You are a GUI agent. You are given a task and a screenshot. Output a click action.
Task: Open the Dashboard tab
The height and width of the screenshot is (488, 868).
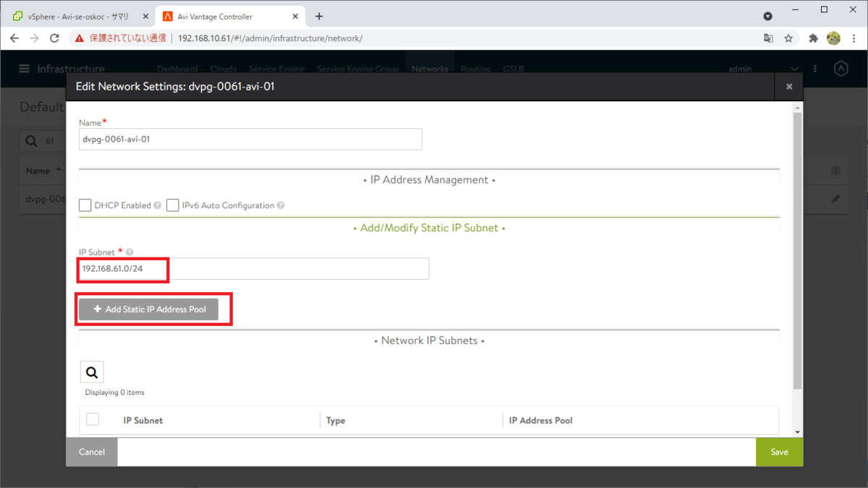[x=177, y=69]
